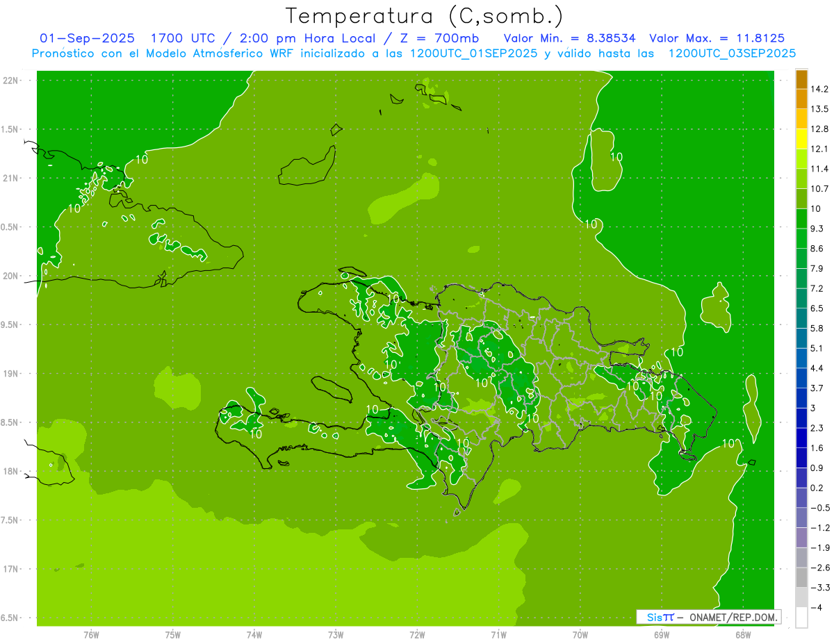Click the 7.2 colorbar value
The height and width of the screenshot is (644, 834).
tap(817, 288)
